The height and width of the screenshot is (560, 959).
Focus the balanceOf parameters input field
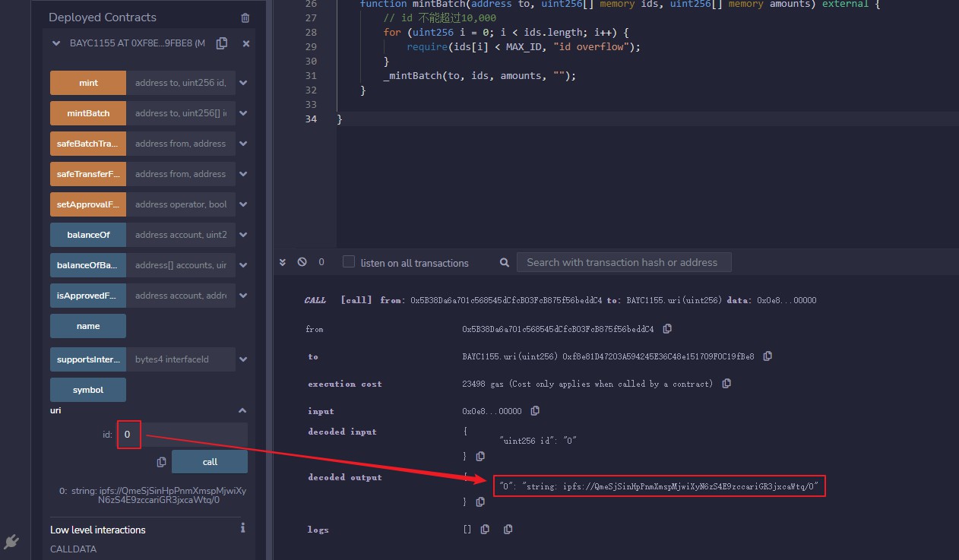pyautogui.click(x=181, y=235)
